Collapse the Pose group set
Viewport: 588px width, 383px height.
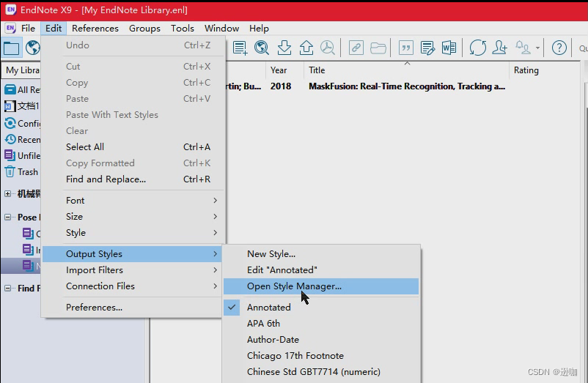click(x=7, y=217)
